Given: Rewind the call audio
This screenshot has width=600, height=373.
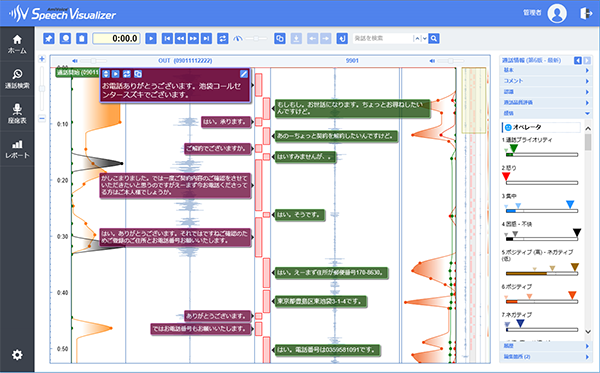Looking at the screenshot, I should click(x=180, y=38).
